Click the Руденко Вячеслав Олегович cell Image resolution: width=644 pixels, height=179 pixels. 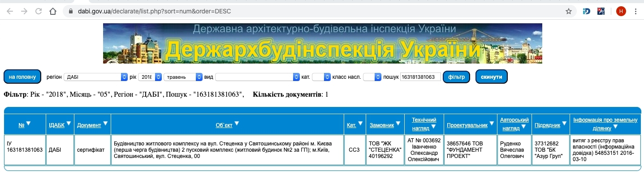(x=514, y=150)
